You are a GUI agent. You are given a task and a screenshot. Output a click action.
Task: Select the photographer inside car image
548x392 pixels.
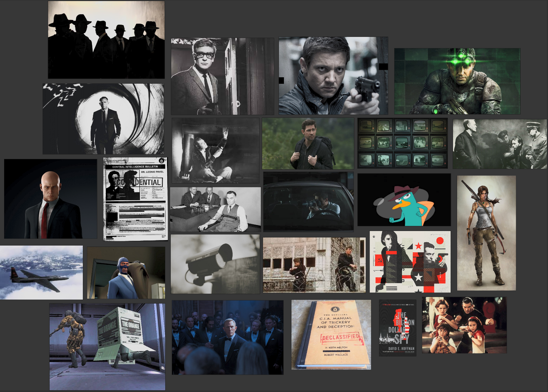coord(309,202)
